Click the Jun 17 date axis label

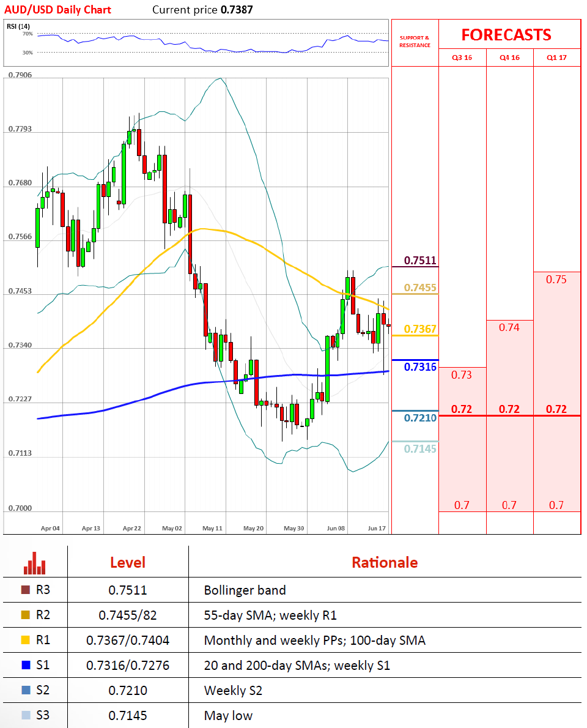pos(377,529)
